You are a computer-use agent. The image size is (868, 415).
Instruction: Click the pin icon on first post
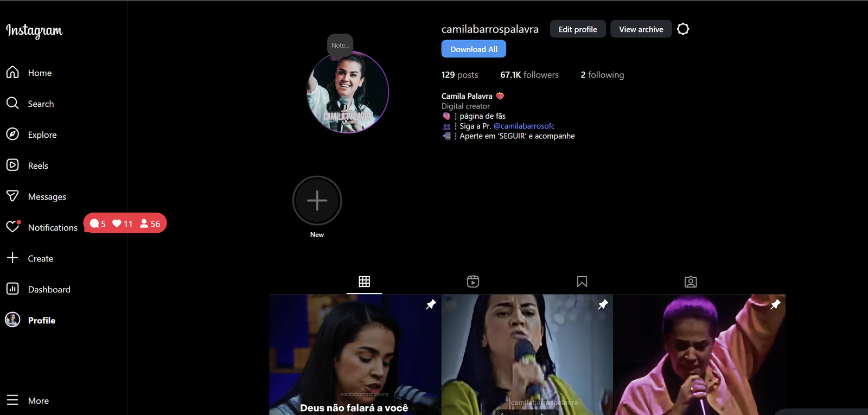click(x=431, y=304)
